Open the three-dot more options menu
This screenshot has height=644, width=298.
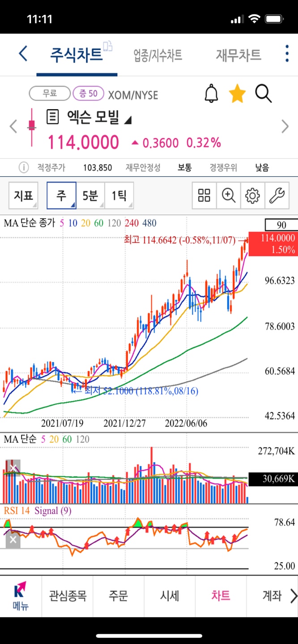click(x=287, y=53)
